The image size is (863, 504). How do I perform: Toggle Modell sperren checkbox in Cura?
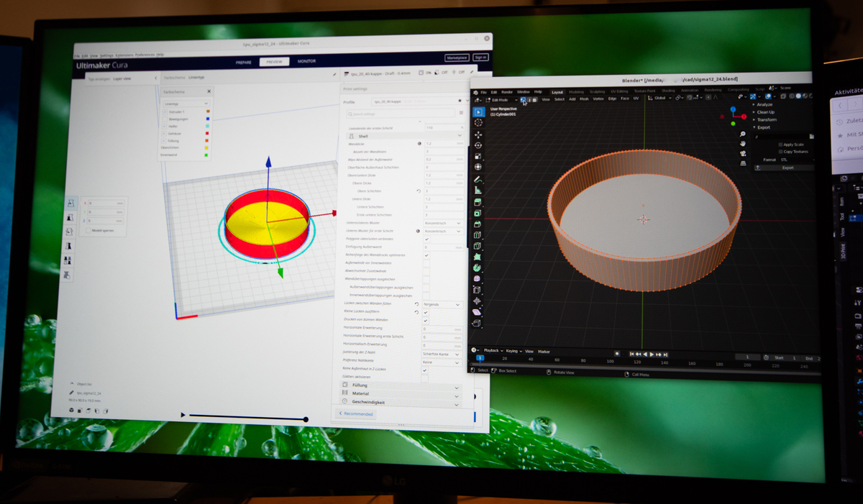click(x=88, y=232)
